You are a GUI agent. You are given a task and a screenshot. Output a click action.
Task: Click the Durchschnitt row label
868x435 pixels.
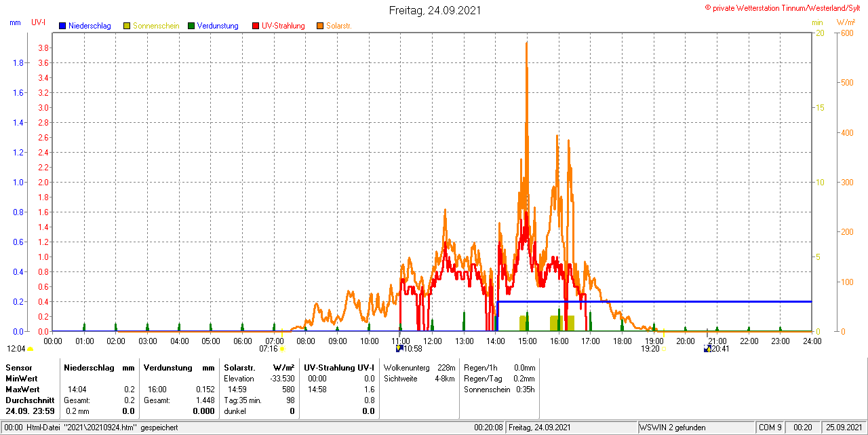tap(30, 400)
